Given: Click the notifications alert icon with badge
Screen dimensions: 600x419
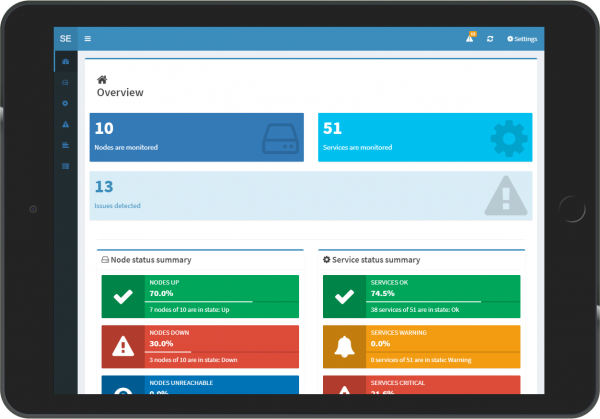Looking at the screenshot, I should click(x=470, y=39).
